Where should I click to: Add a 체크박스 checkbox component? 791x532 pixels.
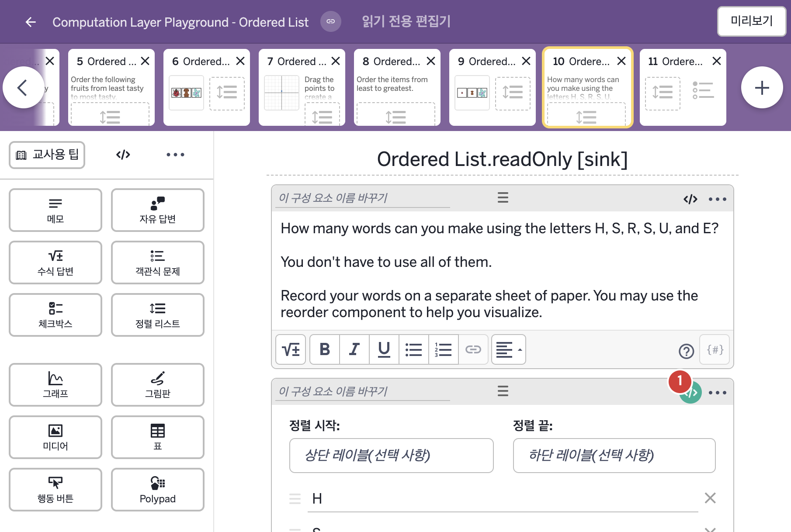(x=56, y=315)
